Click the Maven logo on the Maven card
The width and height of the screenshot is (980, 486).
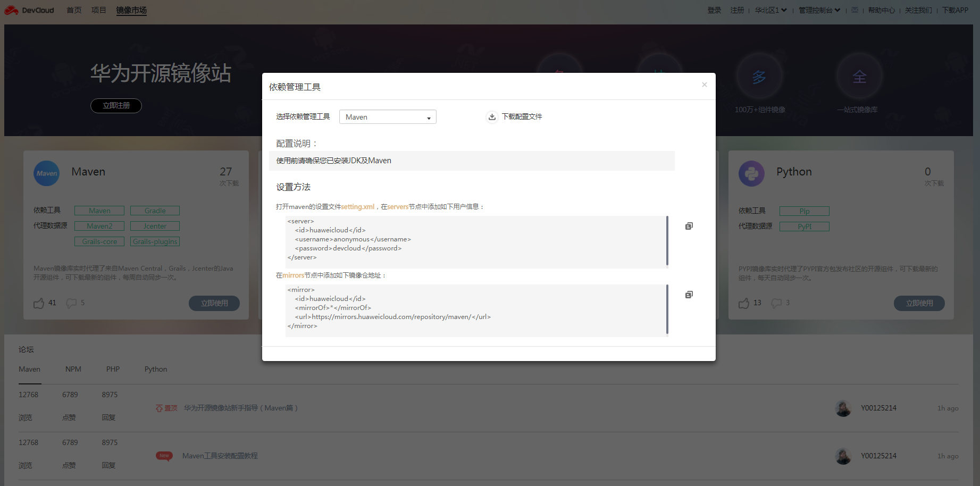[47, 173]
